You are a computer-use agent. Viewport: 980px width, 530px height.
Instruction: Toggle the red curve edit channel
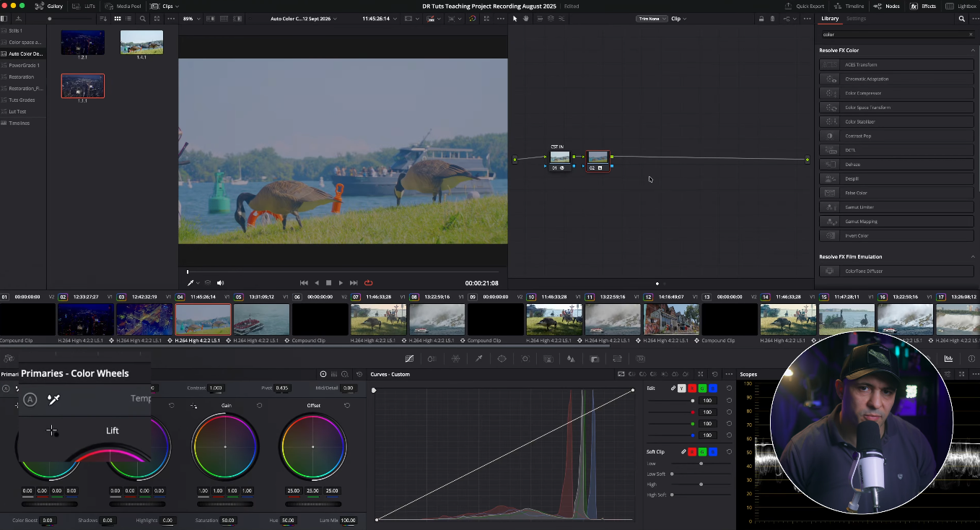click(x=692, y=388)
